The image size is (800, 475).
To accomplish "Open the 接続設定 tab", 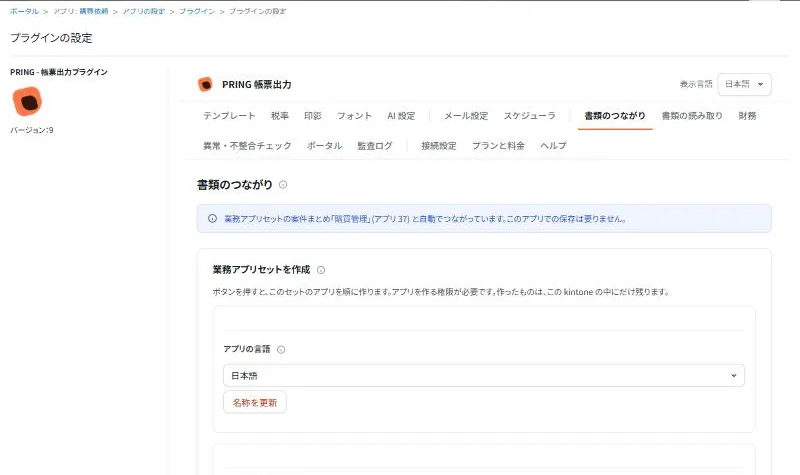I will click(x=439, y=145).
